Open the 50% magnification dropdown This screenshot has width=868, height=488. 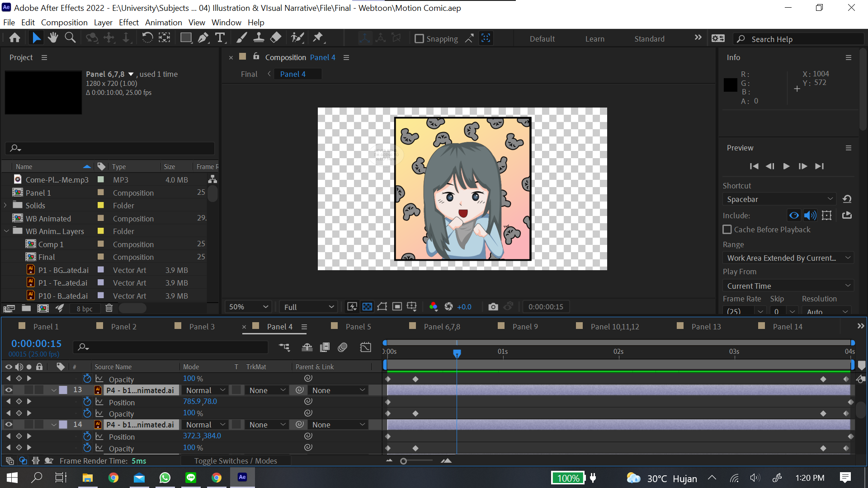[x=248, y=307]
